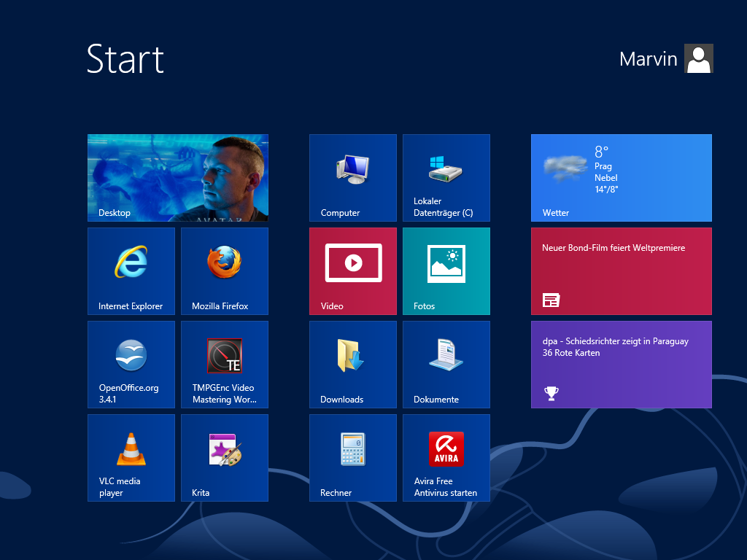Launch the Video app tile

353,271
